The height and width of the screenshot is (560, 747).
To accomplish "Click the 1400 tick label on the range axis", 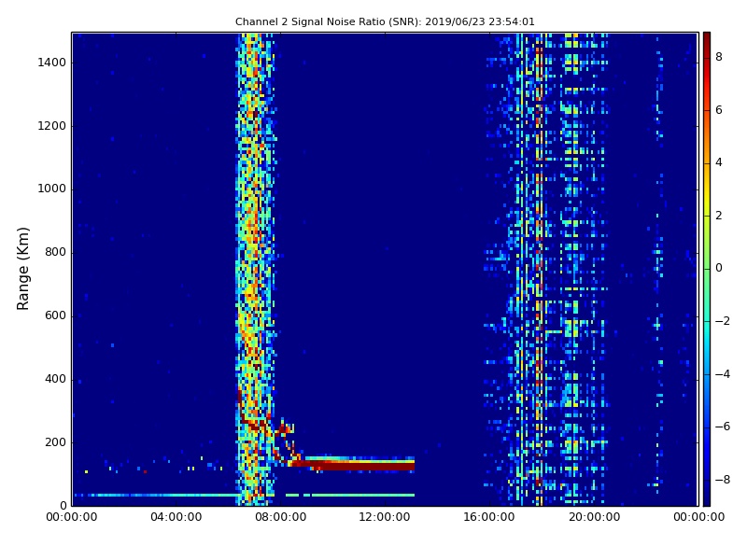I will coord(51,63).
